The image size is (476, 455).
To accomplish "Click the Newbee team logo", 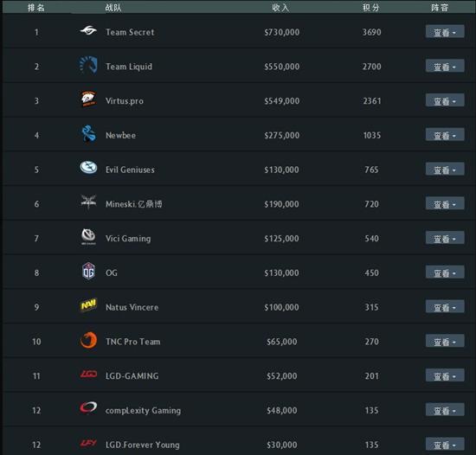I will [x=88, y=133].
